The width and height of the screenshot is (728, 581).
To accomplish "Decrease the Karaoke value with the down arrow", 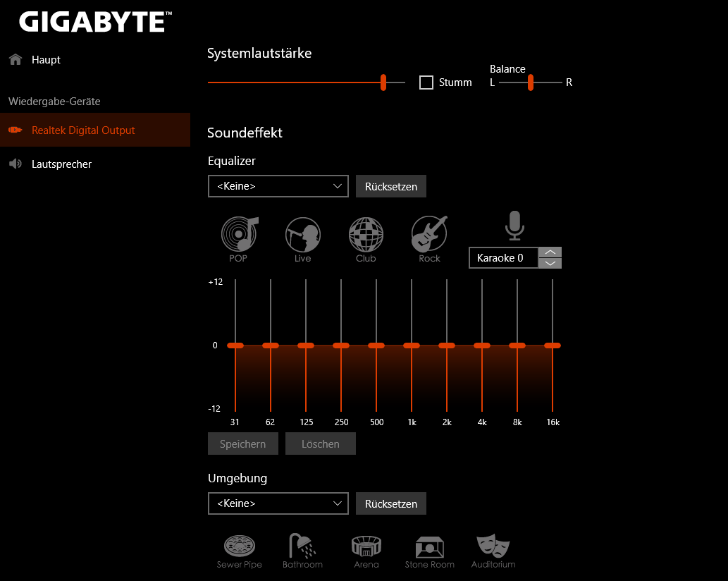I will 550,263.
